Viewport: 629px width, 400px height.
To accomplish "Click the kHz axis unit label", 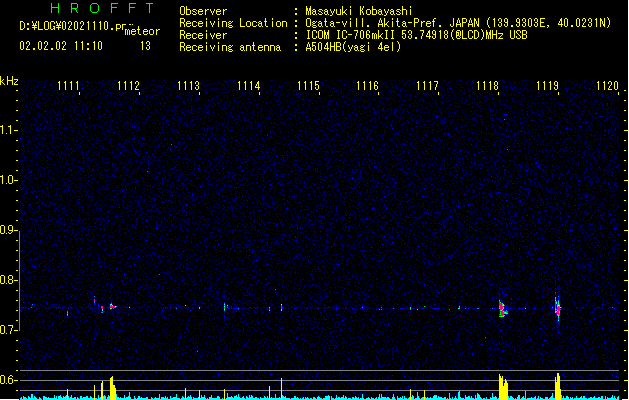I will click(x=9, y=81).
